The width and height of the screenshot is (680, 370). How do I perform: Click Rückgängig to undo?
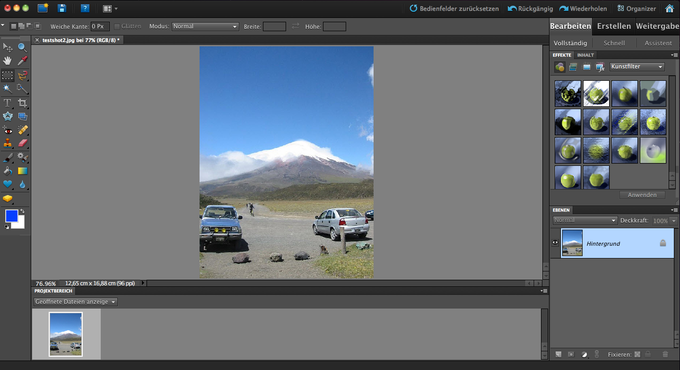click(530, 8)
